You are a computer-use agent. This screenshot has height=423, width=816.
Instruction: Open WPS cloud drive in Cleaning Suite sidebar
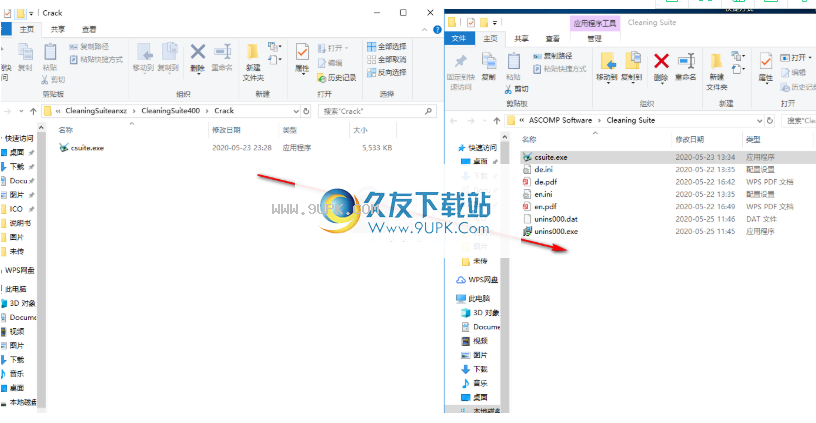(x=477, y=280)
